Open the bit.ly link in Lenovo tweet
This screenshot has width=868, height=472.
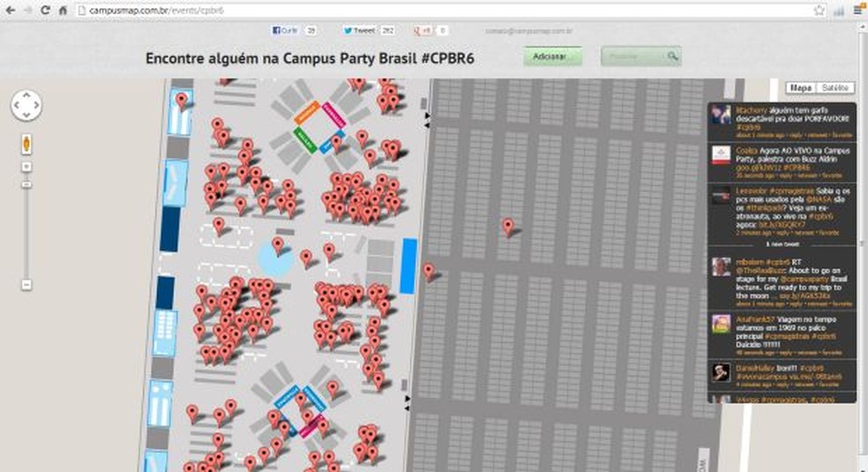pos(782,225)
